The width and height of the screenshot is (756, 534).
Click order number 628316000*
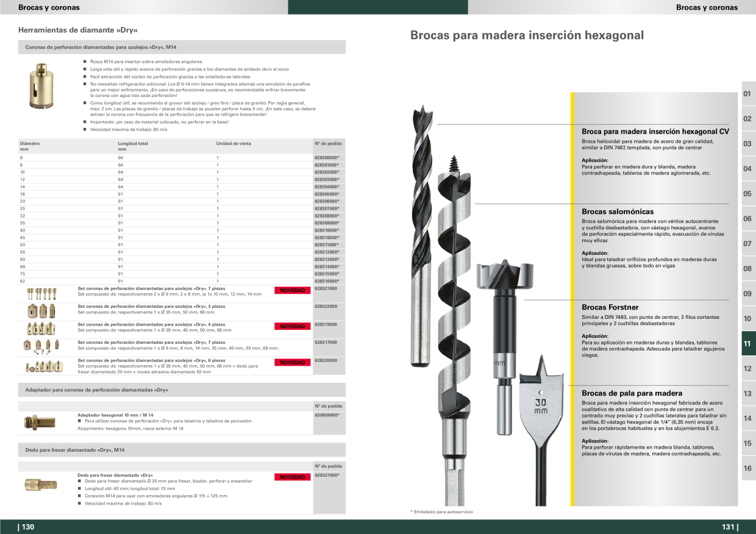pyautogui.click(x=327, y=281)
